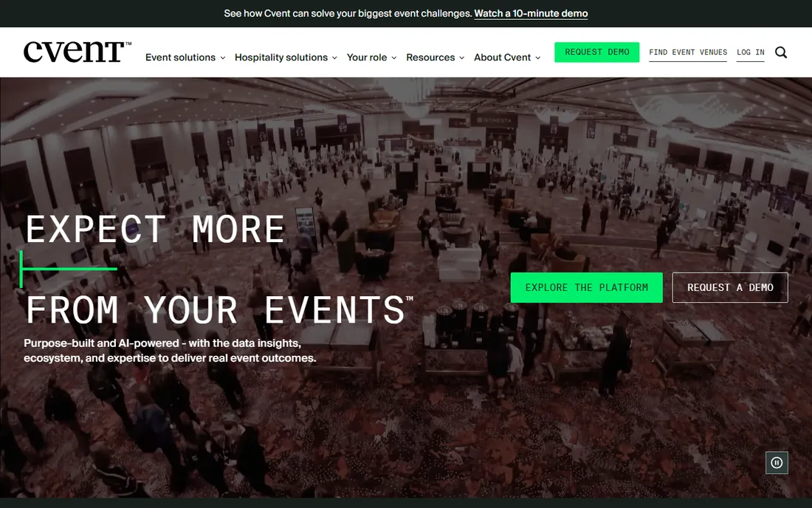Image resolution: width=812 pixels, height=508 pixels.
Task: Expand the Hospitality solutions menu
Action: pos(286,58)
